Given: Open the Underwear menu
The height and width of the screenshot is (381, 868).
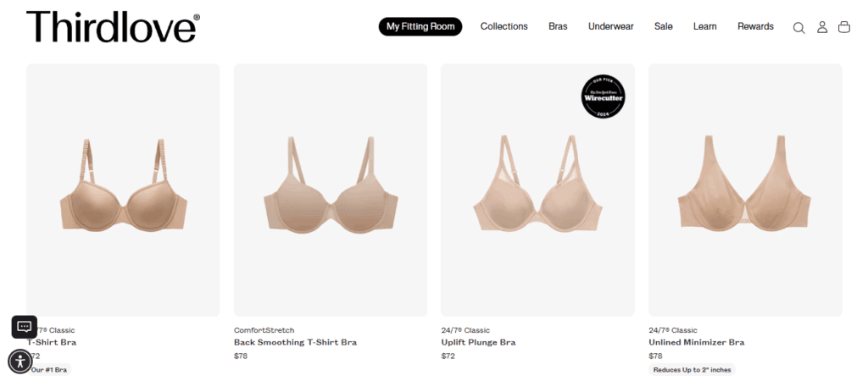Looking at the screenshot, I should point(610,26).
